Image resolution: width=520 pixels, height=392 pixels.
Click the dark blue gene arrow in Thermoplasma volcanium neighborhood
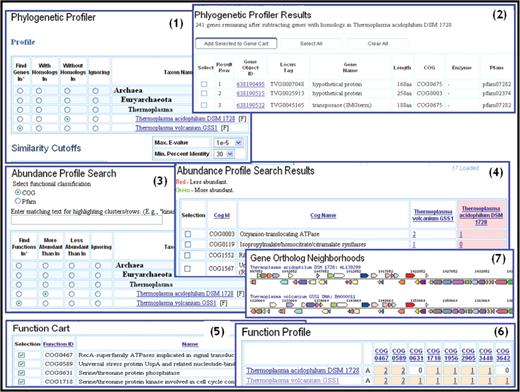click(366, 305)
